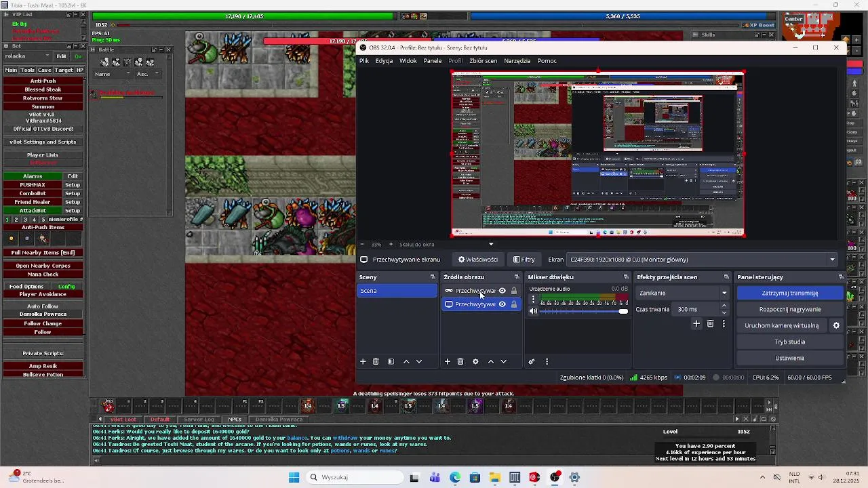Viewport: 868px width, 488px height.
Task: Toggle visibility of selected Przechwytywanie source
Action: point(502,304)
